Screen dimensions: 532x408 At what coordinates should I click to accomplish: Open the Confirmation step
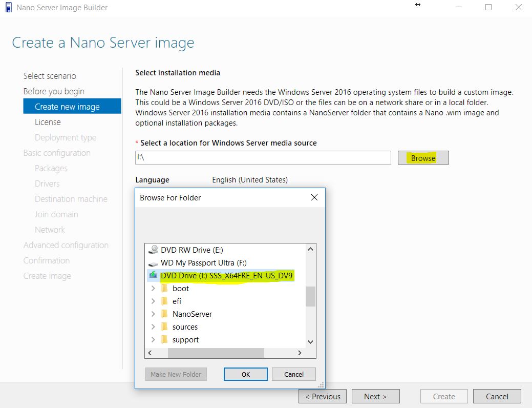pyautogui.click(x=47, y=260)
